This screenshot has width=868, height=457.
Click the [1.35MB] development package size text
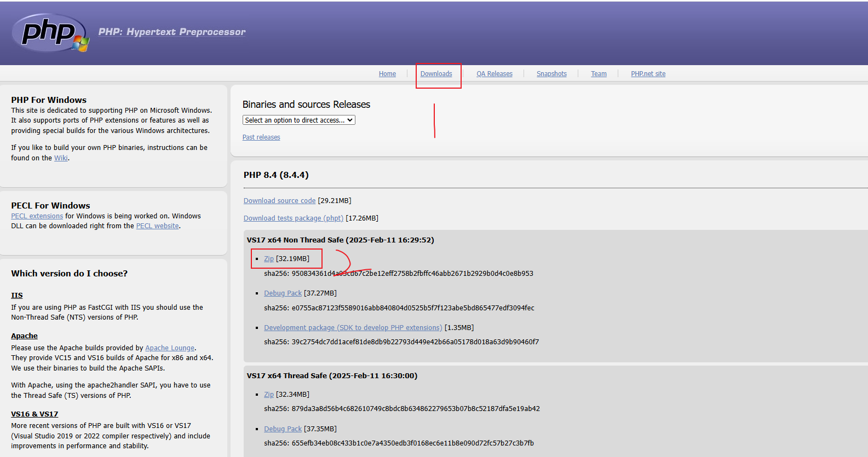pos(459,328)
